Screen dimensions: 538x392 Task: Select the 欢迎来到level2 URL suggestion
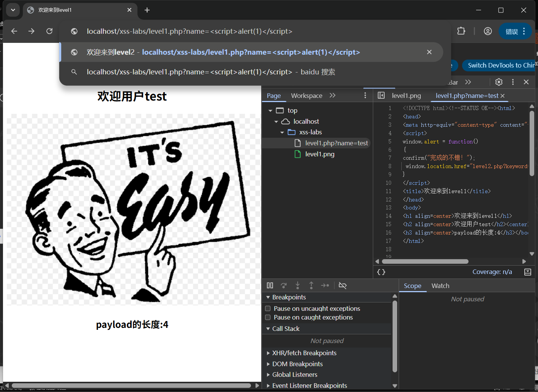(x=251, y=52)
